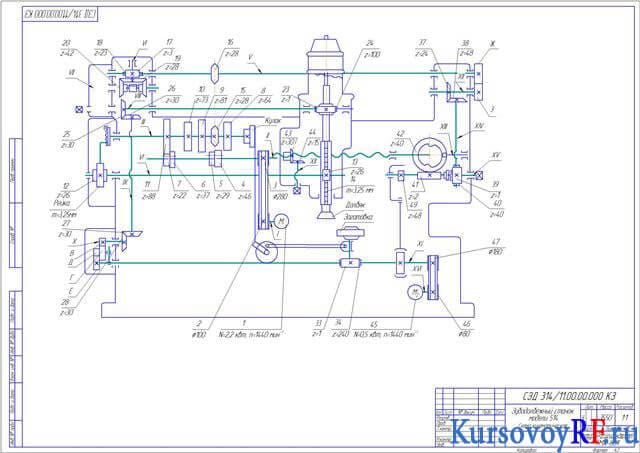Click the 'N=0,5 кВт, n=1440 мин' motor label
Viewport: 640px width, 453px height.
[x=385, y=334]
